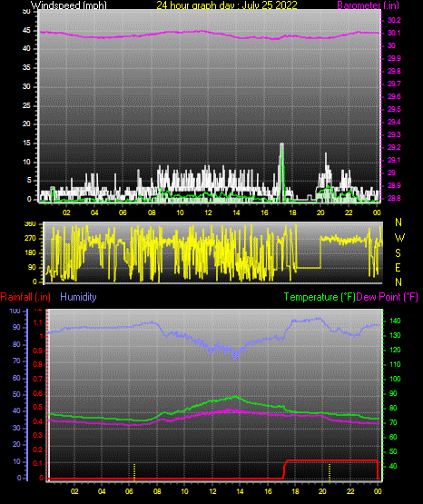This screenshot has height=504, width=423.
Task: Click the 50 humidity scale value
Action: click(x=16, y=394)
